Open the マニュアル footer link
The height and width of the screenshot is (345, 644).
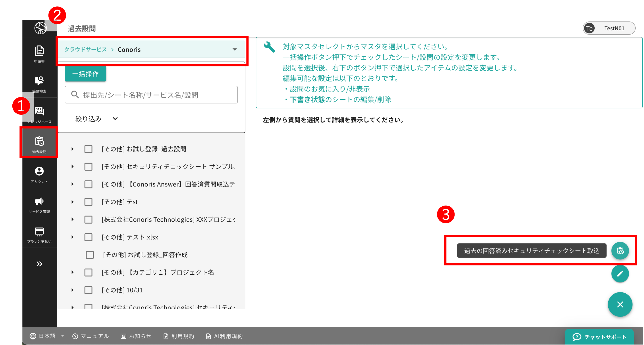coord(91,336)
